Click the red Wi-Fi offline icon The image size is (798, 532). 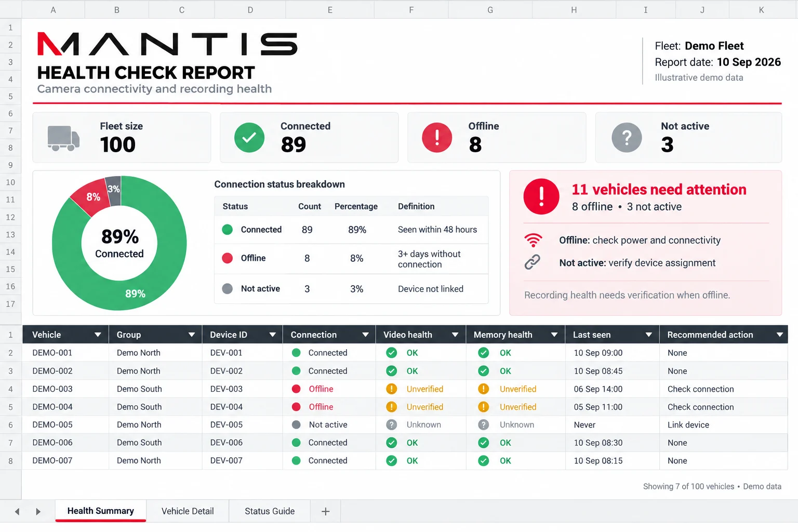(533, 240)
